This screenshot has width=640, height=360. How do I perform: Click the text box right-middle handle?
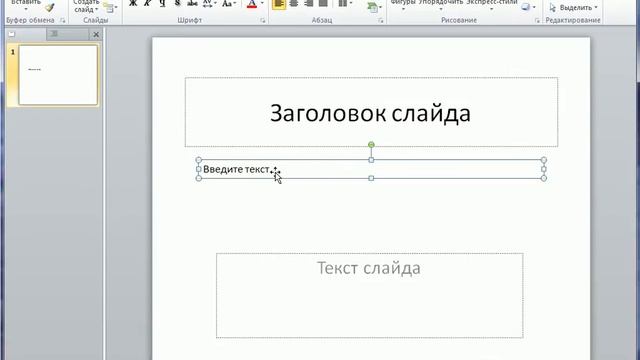point(544,169)
